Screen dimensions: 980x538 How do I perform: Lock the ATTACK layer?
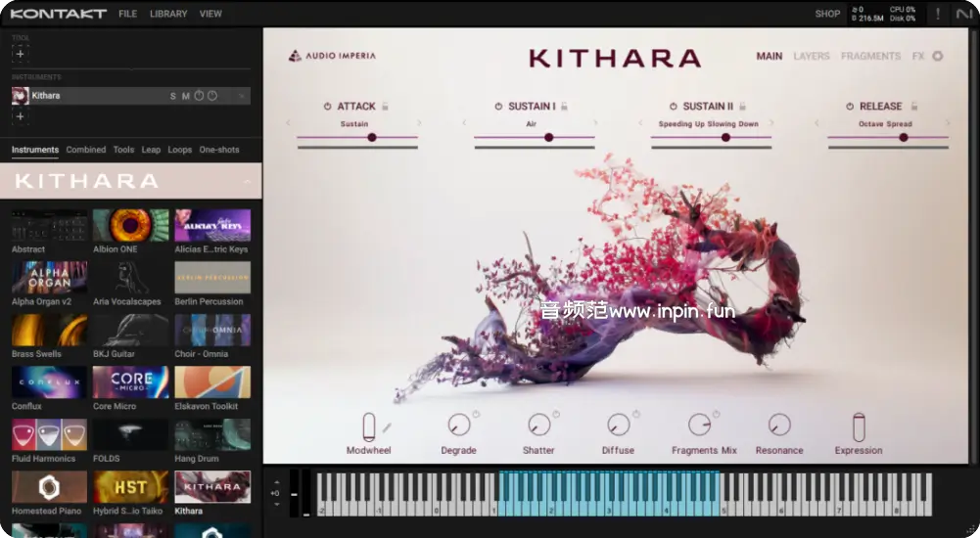[x=385, y=106]
